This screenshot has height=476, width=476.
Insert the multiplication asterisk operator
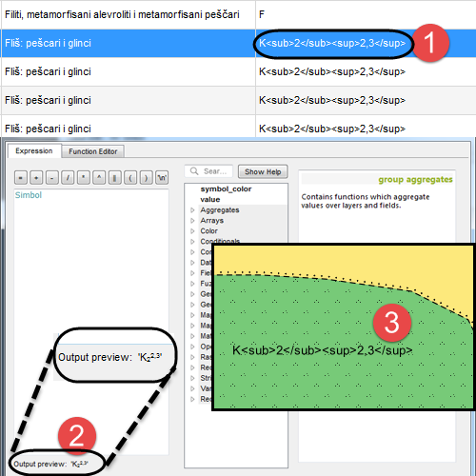[84, 178]
